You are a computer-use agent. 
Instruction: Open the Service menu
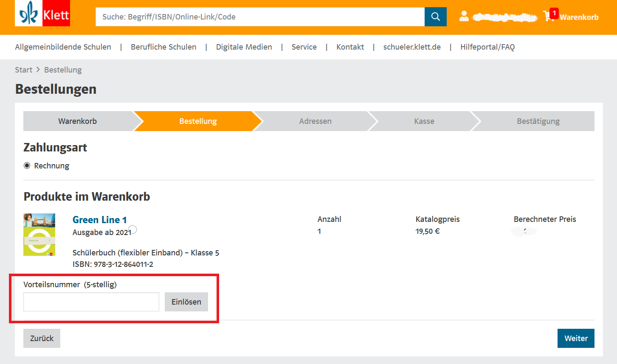pyautogui.click(x=304, y=47)
